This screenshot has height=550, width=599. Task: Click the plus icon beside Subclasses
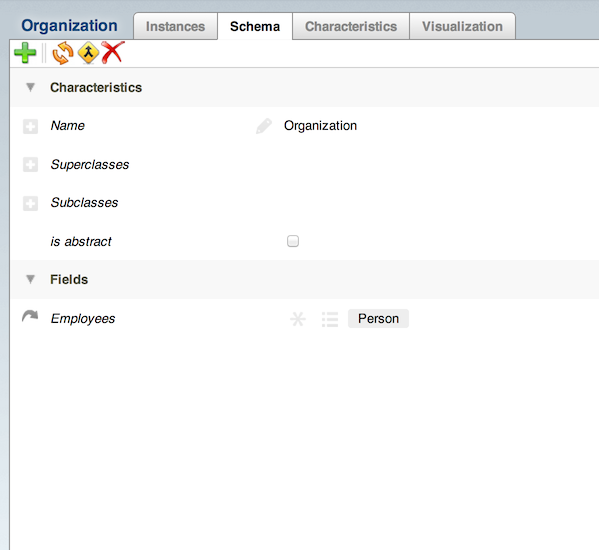pyautogui.click(x=30, y=203)
